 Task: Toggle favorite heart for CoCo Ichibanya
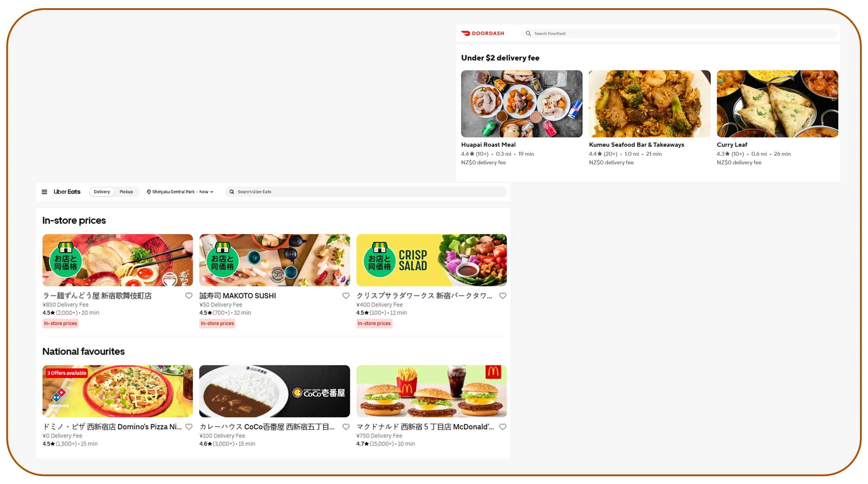pyautogui.click(x=346, y=427)
